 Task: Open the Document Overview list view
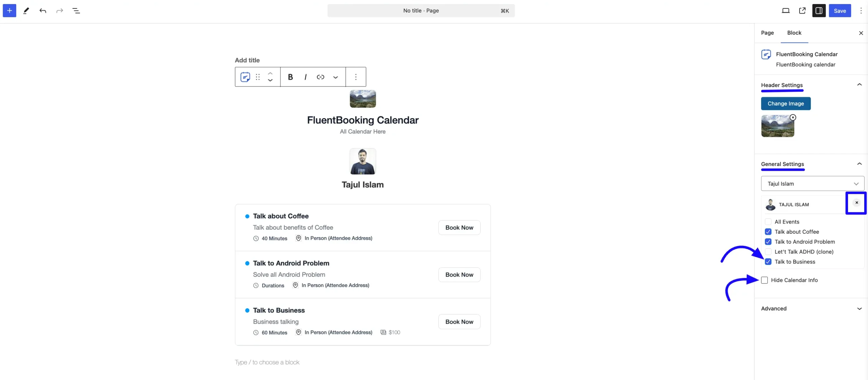[76, 10]
